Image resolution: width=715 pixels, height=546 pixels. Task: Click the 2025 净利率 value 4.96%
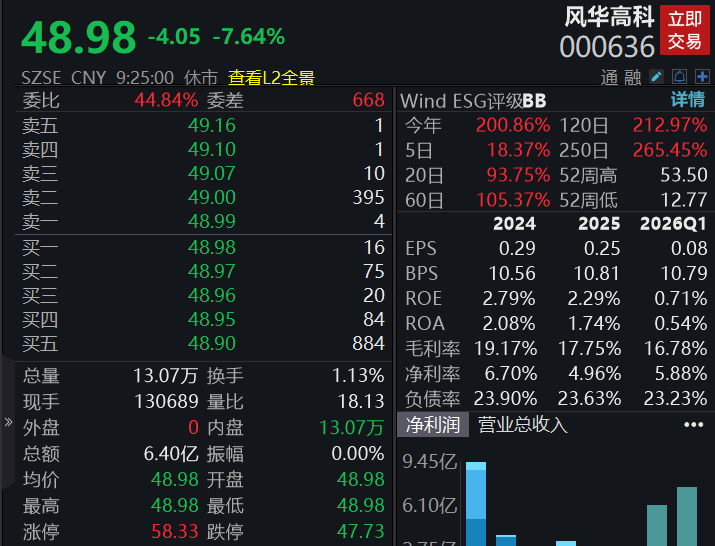pyautogui.click(x=595, y=374)
